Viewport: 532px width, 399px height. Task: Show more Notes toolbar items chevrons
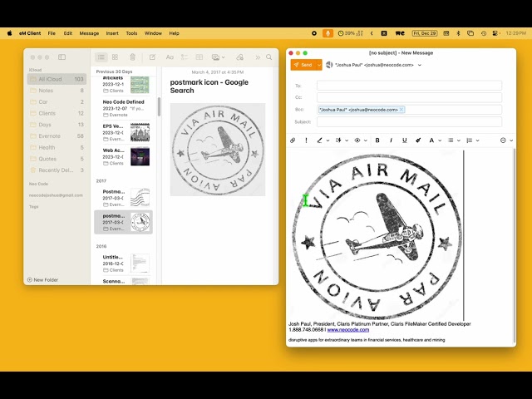pyautogui.click(x=258, y=57)
